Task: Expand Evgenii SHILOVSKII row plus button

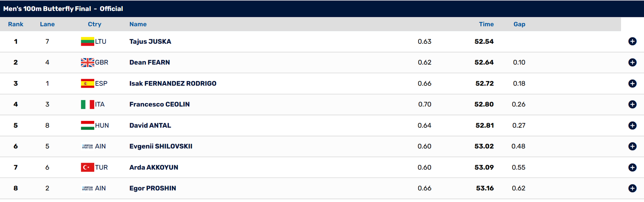Action: [632, 146]
